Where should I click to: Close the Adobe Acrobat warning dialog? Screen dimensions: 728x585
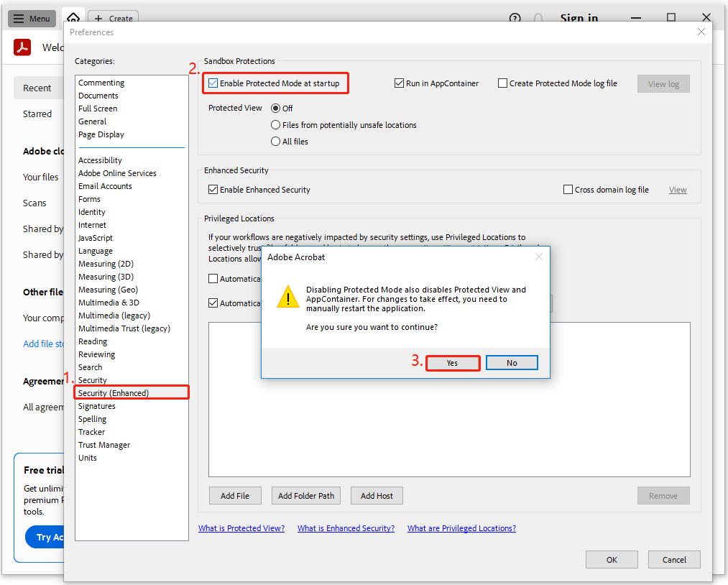[x=538, y=257]
